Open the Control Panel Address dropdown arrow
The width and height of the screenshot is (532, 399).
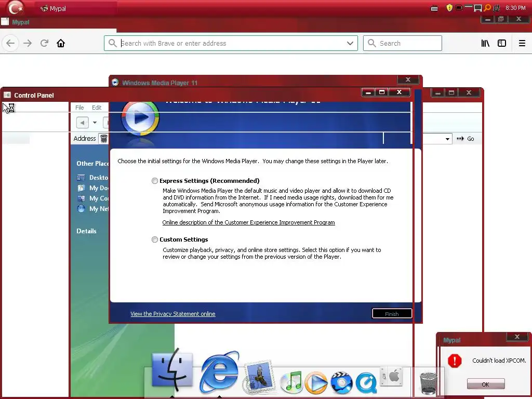tap(447, 139)
